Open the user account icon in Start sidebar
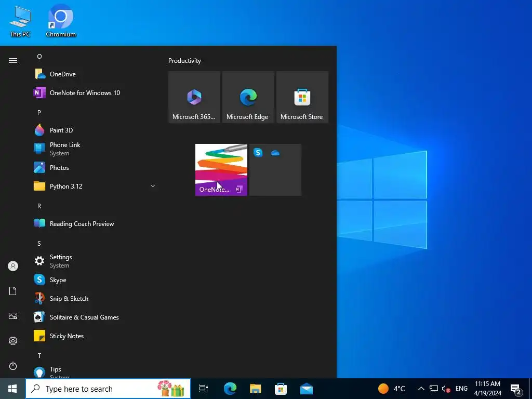The image size is (532, 399). [x=13, y=266]
